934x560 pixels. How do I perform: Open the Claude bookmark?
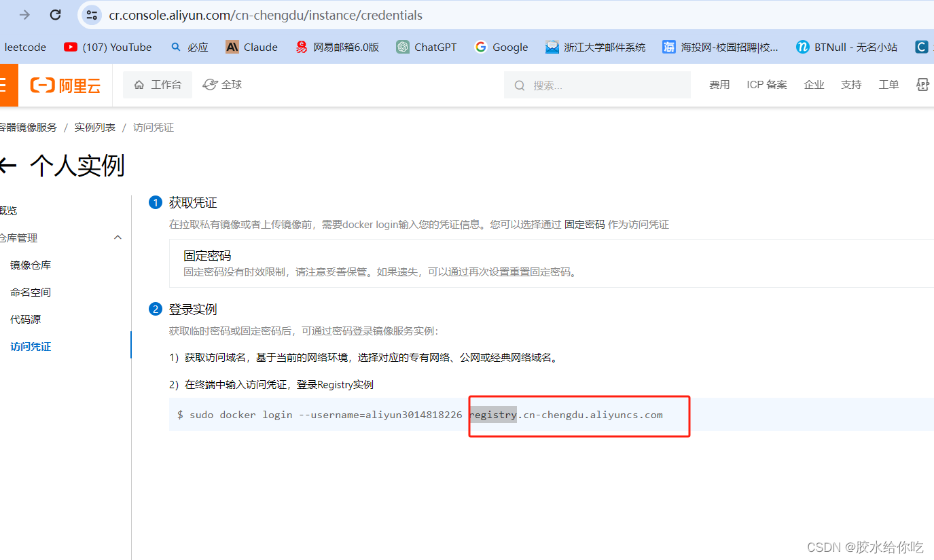(x=252, y=47)
